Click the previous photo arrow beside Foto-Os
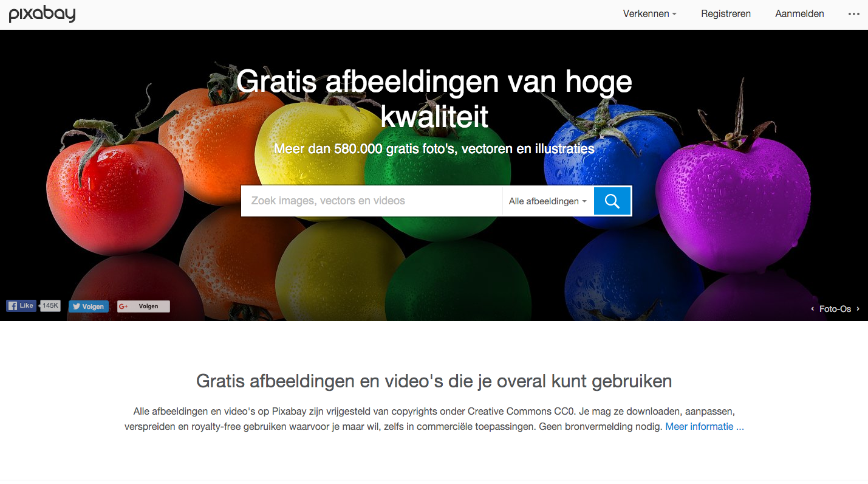Screen dimensions: 868x484 point(813,309)
